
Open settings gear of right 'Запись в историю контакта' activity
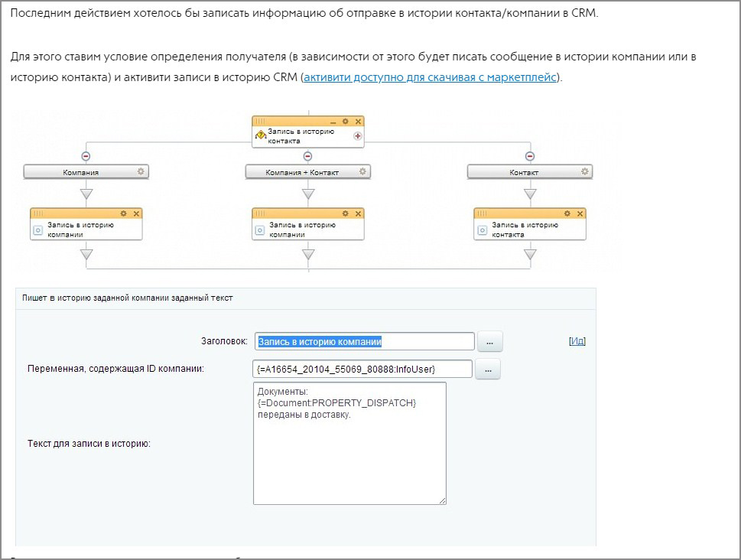[x=567, y=213]
